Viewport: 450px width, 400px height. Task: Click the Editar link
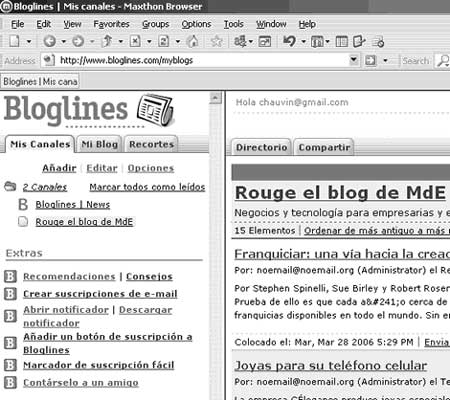coord(102,168)
